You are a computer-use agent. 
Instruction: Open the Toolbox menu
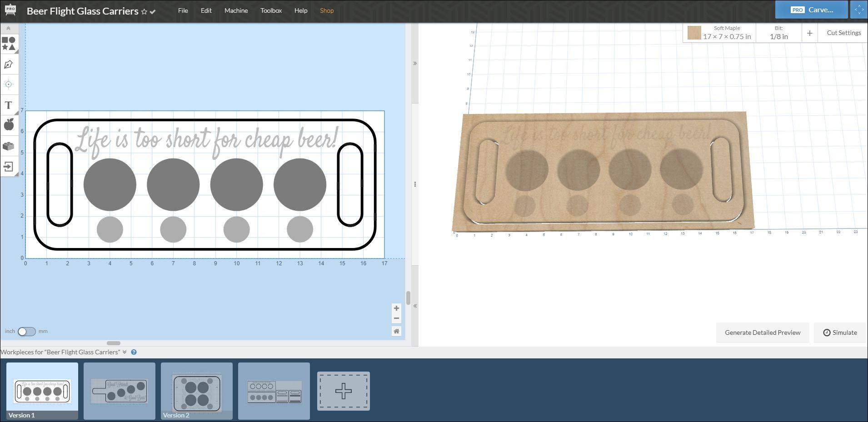pyautogui.click(x=271, y=10)
